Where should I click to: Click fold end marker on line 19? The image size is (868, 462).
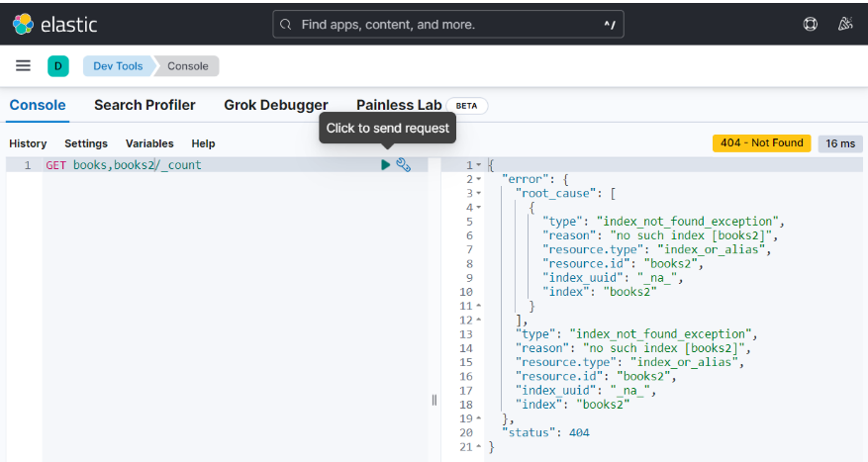479,418
